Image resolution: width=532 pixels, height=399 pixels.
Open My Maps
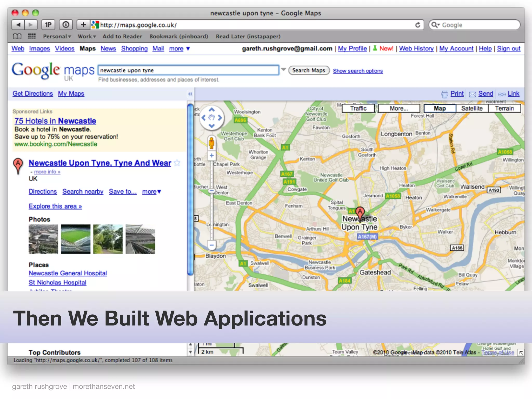click(x=71, y=94)
